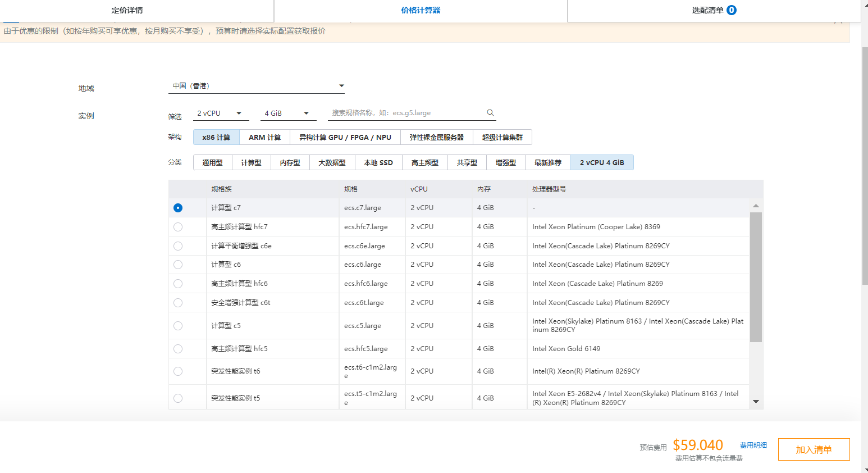Click the ecs.c6.large spec cell

[x=372, y=265]
